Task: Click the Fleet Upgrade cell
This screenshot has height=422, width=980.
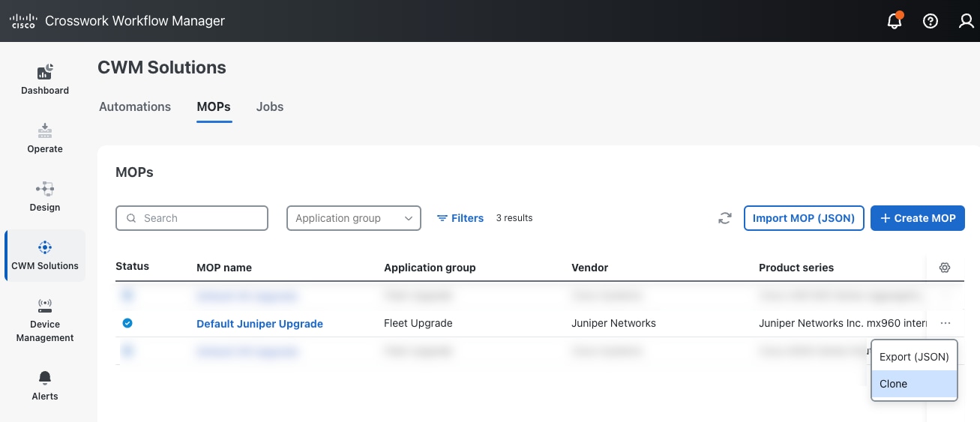Action: (x=418, y=323)
